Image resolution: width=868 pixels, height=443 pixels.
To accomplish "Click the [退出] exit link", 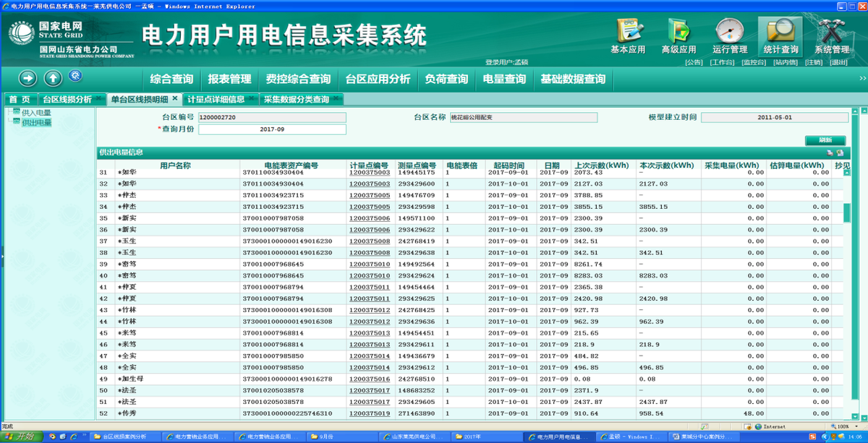I will [x=838, y=62].
